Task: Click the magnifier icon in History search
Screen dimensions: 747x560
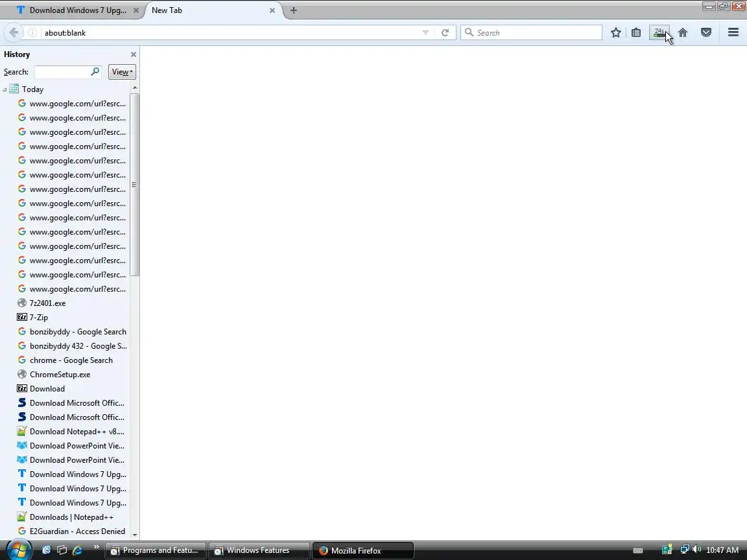Action: coord(95,71)
